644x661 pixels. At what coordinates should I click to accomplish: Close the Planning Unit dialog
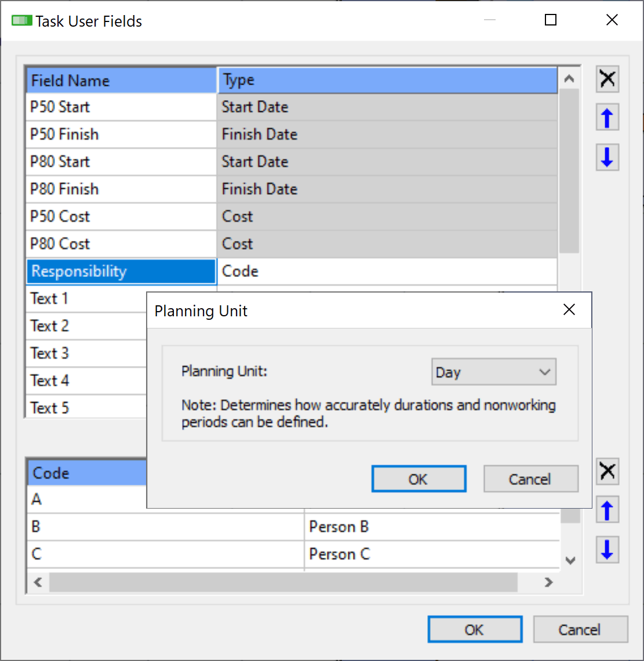tap(569, 310)
